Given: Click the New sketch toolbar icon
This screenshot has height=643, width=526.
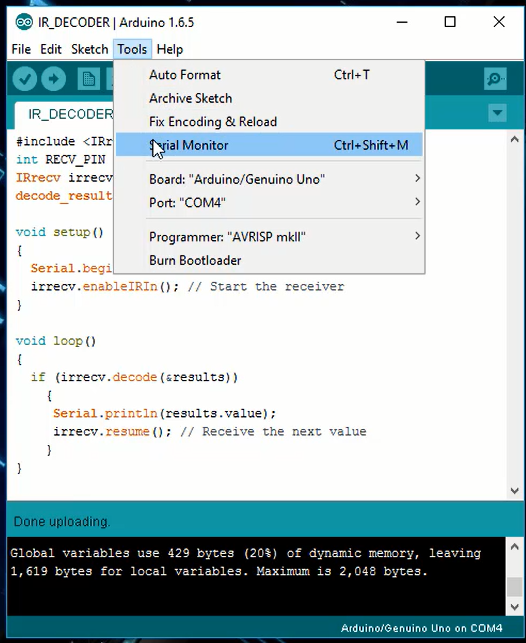Looking at the screenshot, I should pos(89,79).
